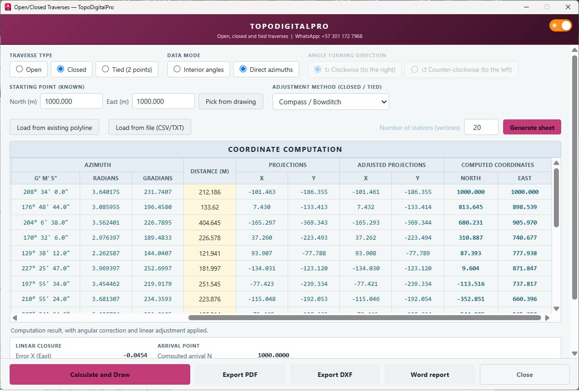
Task: Click Pick from drawing button
Action: point(231,101)
